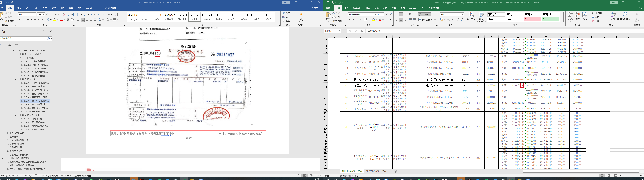Start a bulleted list in Word
644x180 pixels.
tap(79, 14)
